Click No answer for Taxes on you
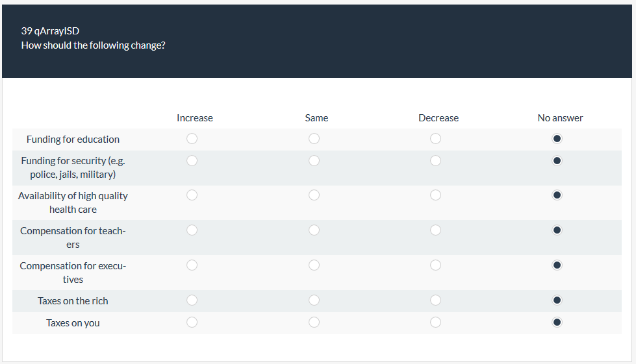Viewport: 636px width, 364px height. [557, 322]
